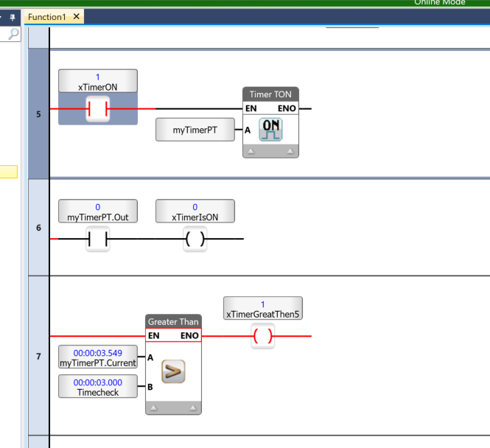Select the xTimerIsON coil symbol
Screen dimensions: 490x448
point(195,239)
